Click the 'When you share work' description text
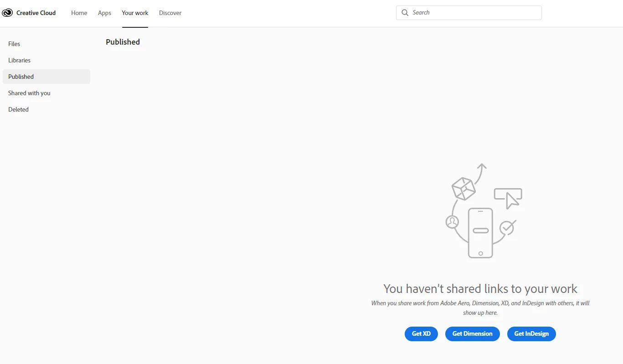Image resolution: width=623 pixels, height=364 pixels. (x=480, y=308)
